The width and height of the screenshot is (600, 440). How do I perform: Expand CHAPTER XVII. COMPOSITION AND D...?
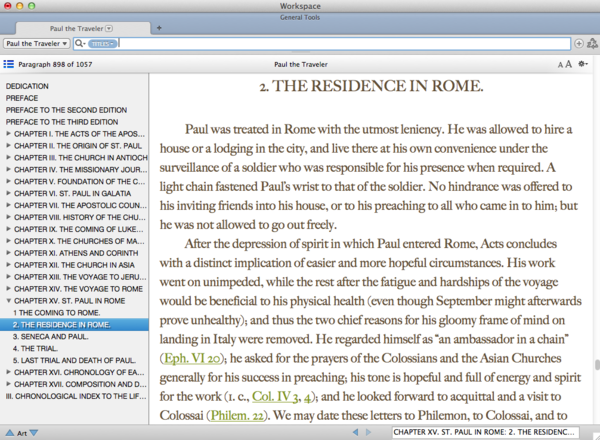pyautogui.click(x=8, y=384)
